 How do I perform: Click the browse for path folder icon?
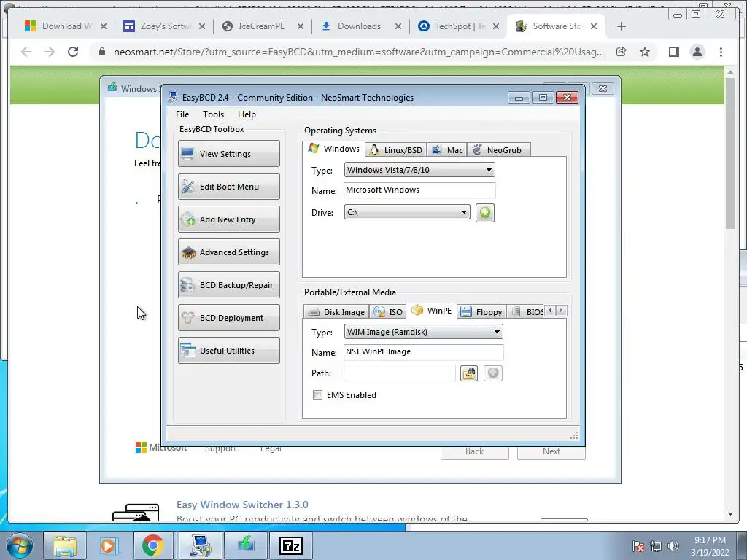[x=469, y=373]
